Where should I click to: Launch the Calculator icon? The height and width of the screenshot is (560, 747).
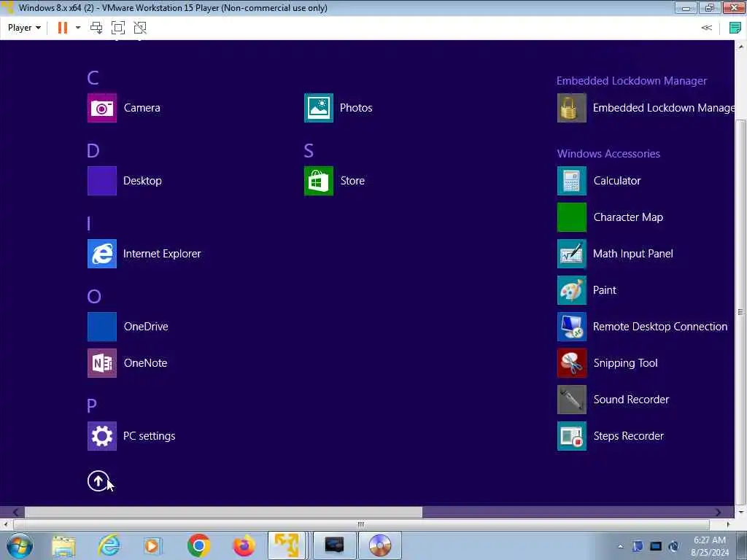572,181
